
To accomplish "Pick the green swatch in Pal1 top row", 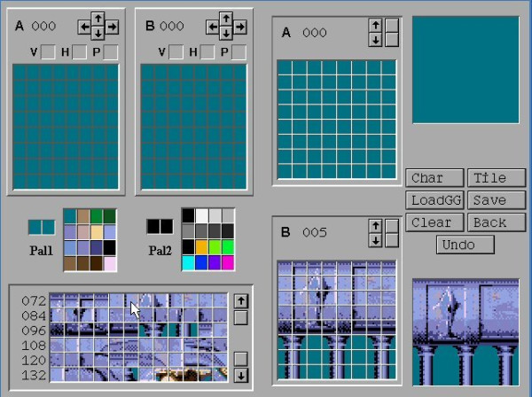I will click(x=97, y=216).
